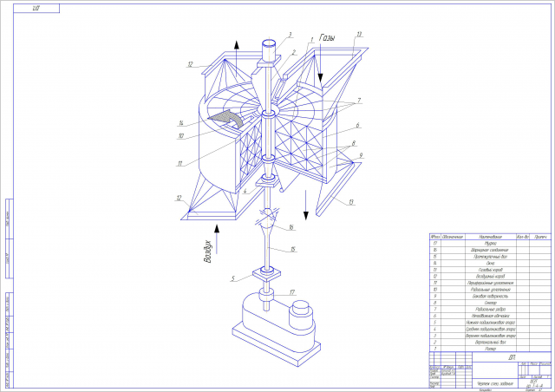Viewport: 555px width, 392px height.
Task: Select callout number 5 at the lower bearing
Action: pos(233,278)
